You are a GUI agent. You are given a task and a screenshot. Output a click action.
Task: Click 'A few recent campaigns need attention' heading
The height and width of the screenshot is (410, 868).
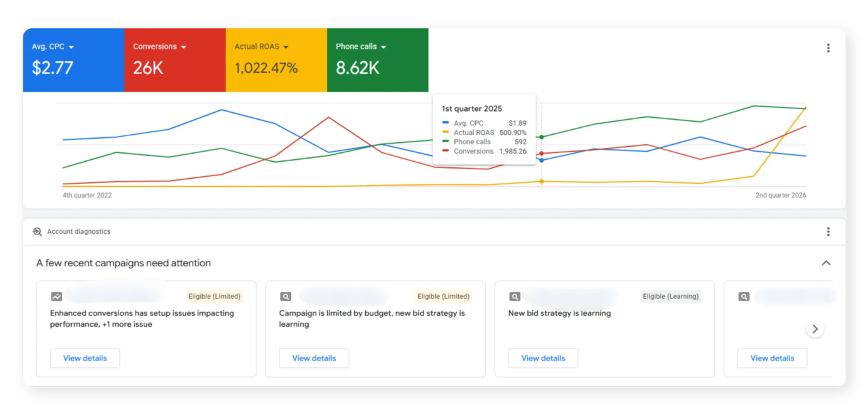pos(124,263)
